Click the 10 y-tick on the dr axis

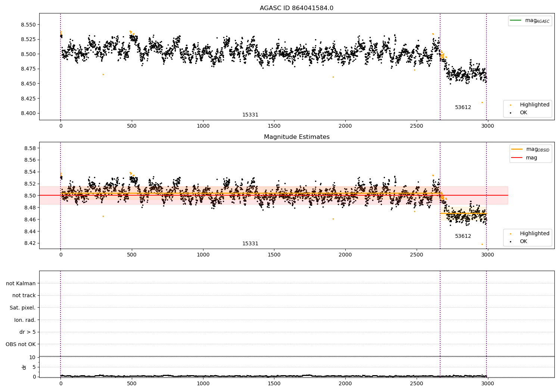(32, 358)
